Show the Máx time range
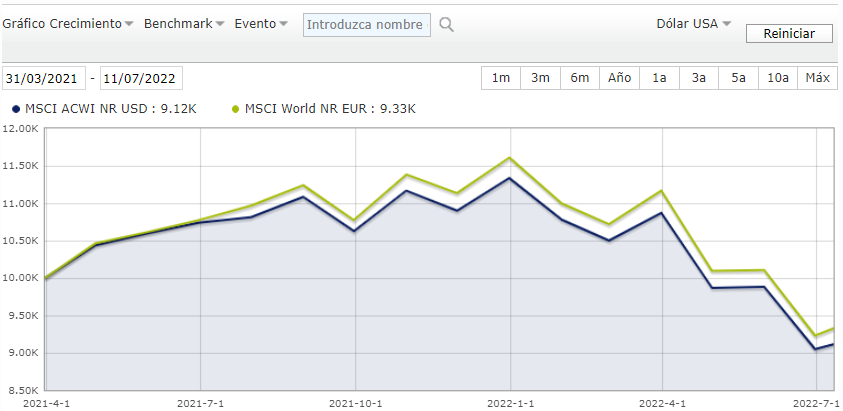The width and height of the screenshot is (843, 411). point(817,78)
